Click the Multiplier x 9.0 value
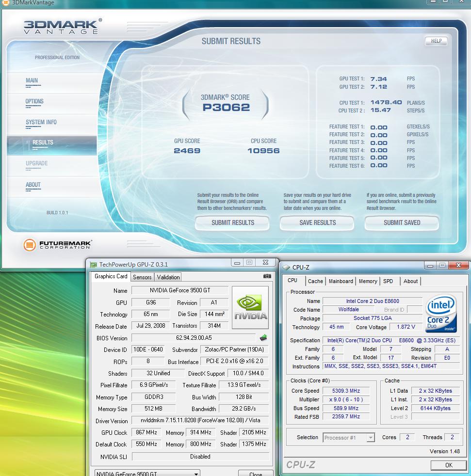 tap(346, 400)
